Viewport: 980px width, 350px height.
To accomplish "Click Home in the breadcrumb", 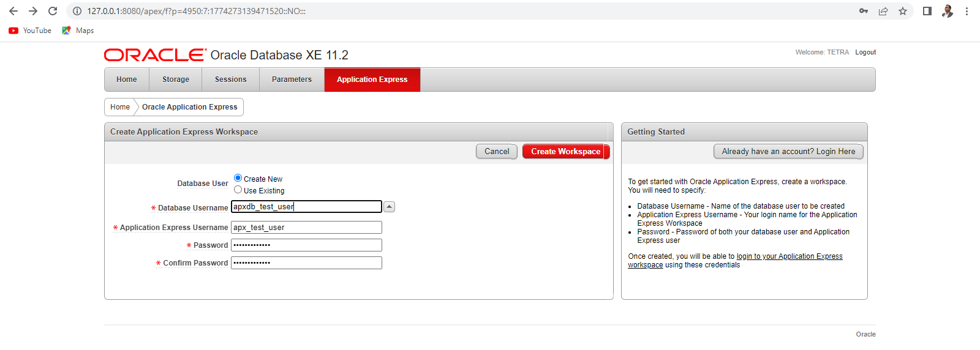I will (x=120, y=107).
